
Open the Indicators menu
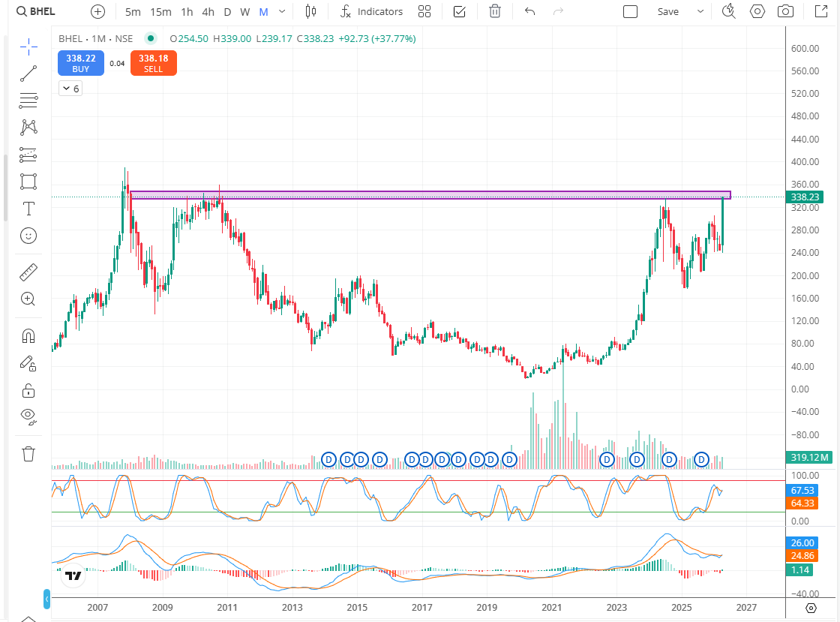[372, 11]
